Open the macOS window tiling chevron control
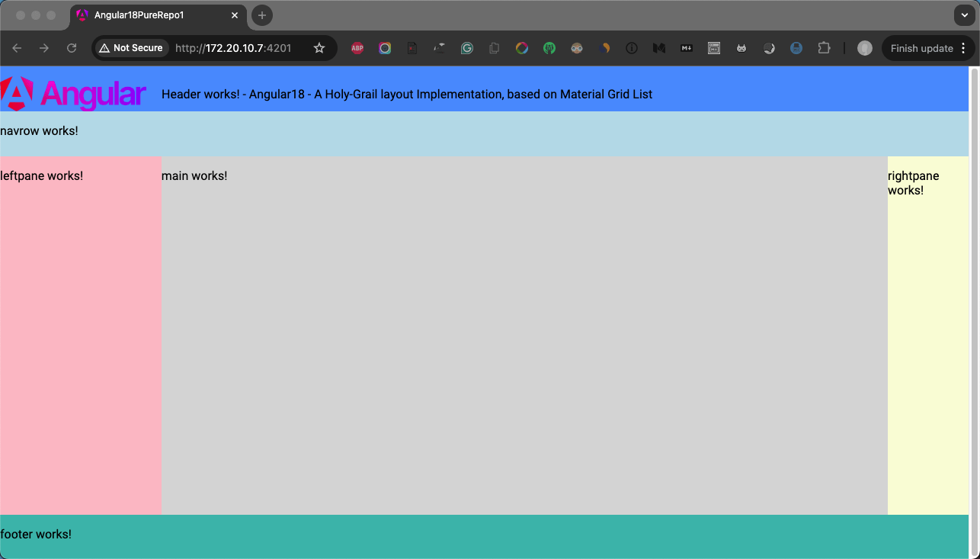The height and width of the screenshot is (559, 980). pyautogui.click(x=965, y=14)
